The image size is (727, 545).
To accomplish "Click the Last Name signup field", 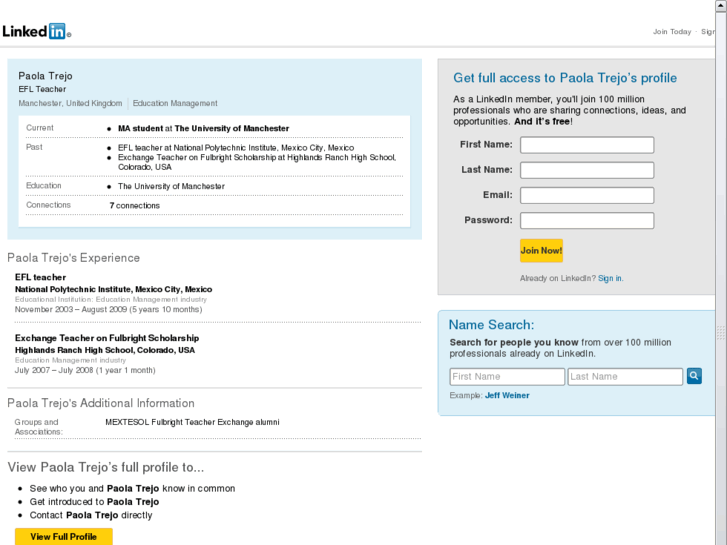I will coord(587,170).
